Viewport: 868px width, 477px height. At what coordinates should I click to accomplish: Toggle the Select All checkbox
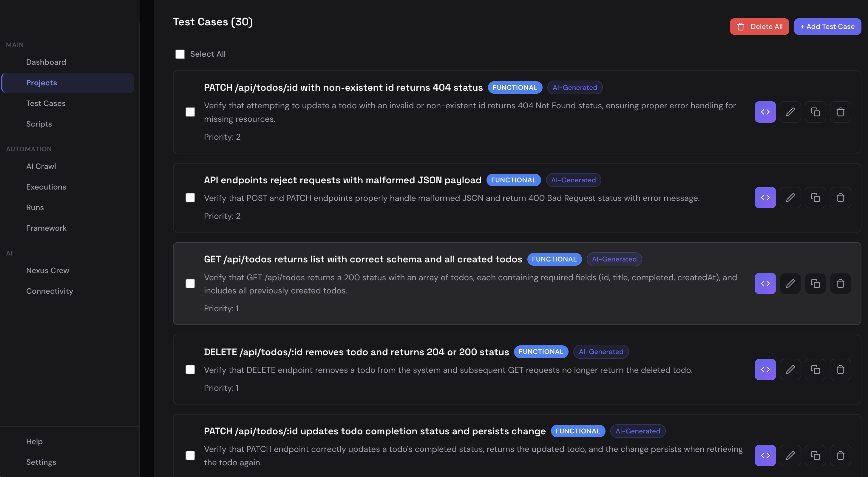[180, 54]
